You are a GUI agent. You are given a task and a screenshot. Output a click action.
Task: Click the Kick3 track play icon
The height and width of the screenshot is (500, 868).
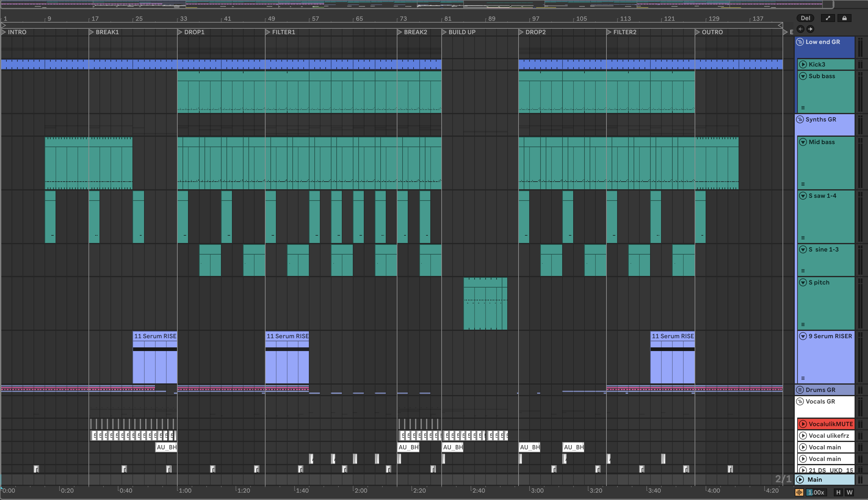tap(803, 64)
